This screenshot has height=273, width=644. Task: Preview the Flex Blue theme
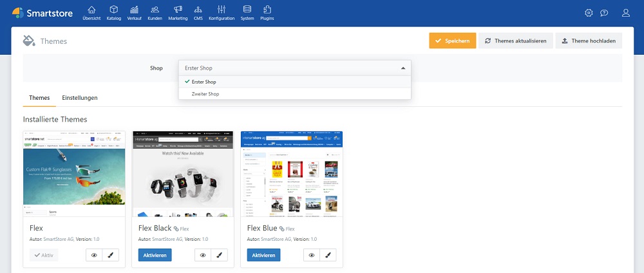click(x=312, y=255)
